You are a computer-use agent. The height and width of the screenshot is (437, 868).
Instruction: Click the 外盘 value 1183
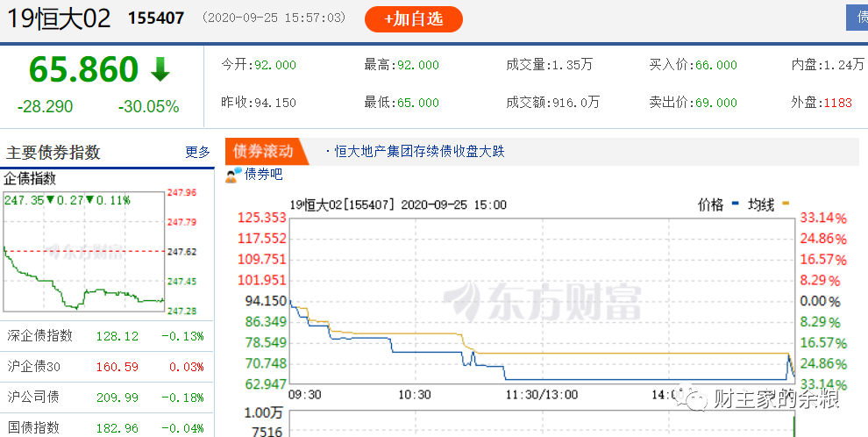click(838, 103)
